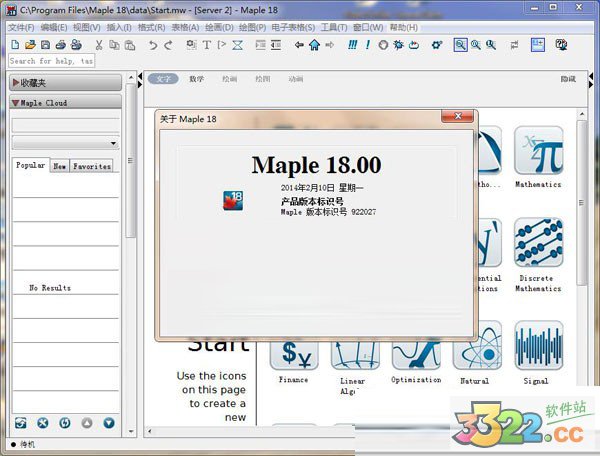Image resolution: width=600 pixels, height=456 pixels.
Task: Toggle the Tab key behavior icon
Action: [x=514, y=45]
